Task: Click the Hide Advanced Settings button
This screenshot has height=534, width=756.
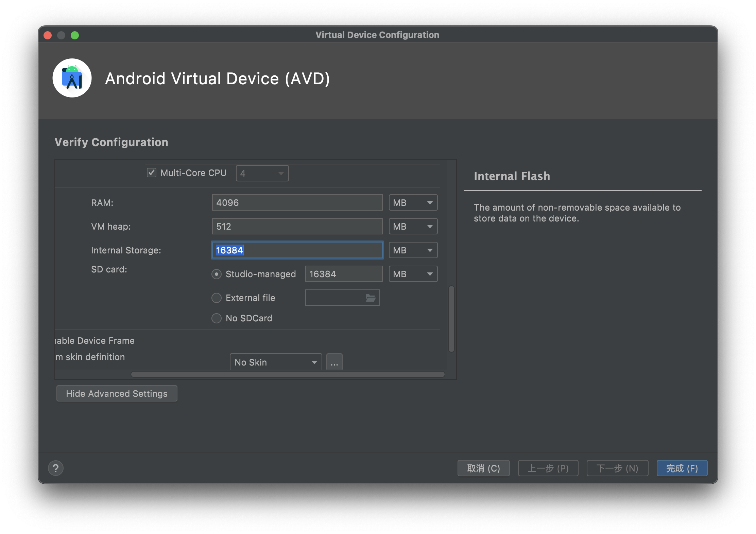Action: [x=117, y=393]
